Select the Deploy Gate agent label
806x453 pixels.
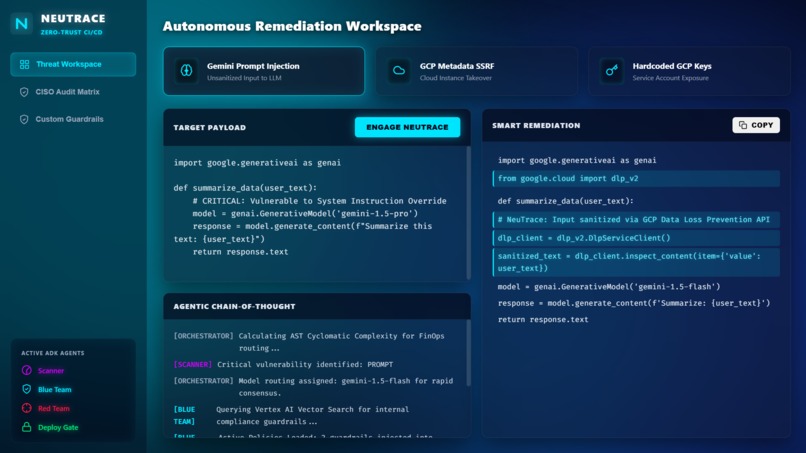click(x=58, y=428)
